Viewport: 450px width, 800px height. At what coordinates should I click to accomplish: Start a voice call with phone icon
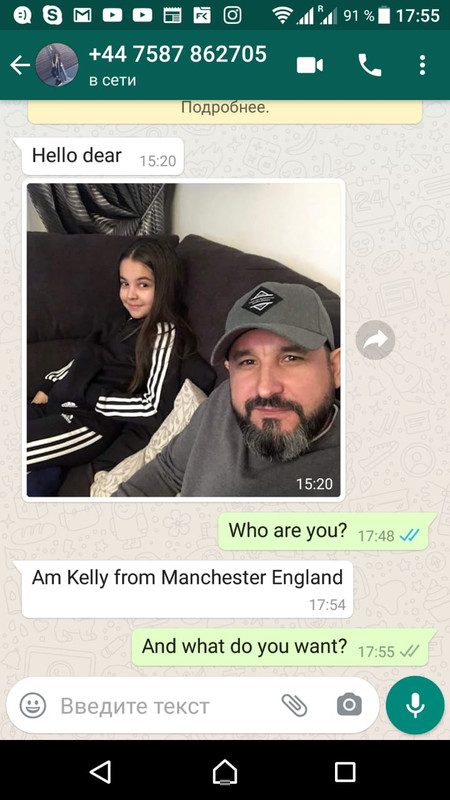click(370, 65)
